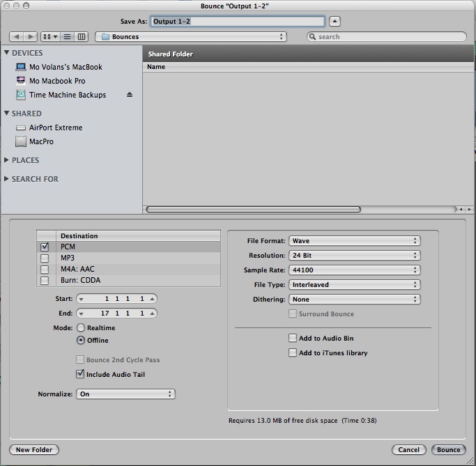Screen dimensions: 476x466
Task: Open the File Format dropdown
Action: 355,241
